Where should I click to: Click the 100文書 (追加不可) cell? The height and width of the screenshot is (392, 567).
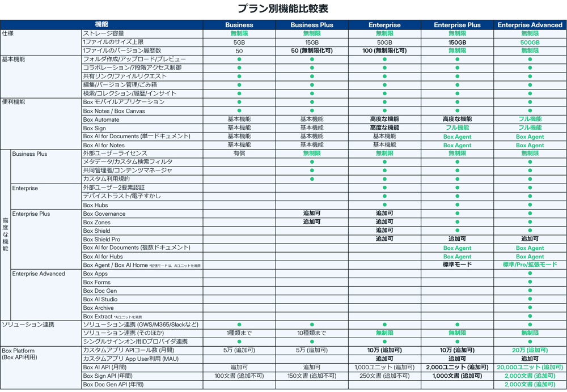coord(239,376)
